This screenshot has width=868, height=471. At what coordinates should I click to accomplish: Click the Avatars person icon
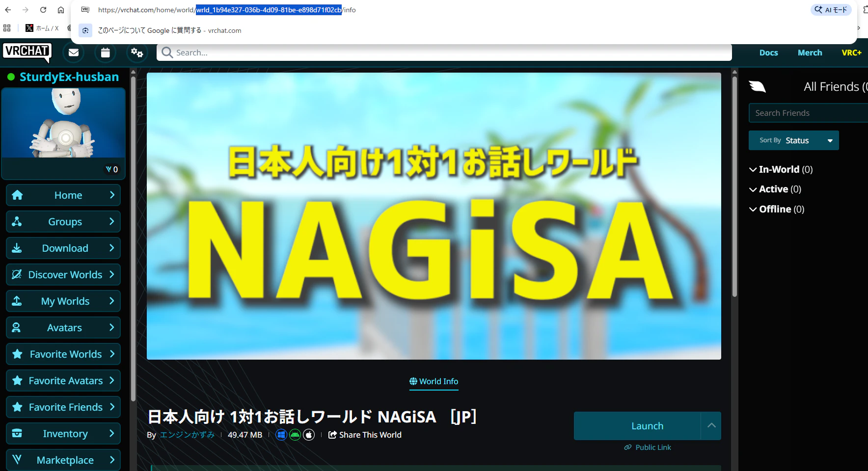16,327
